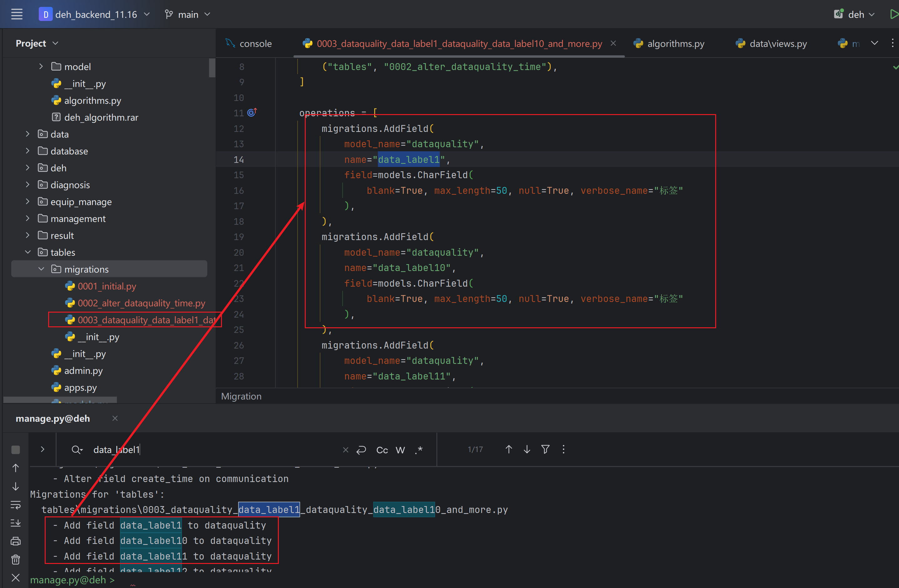This screenshot has height=588, width=899.
Task: Expand the diagnosis folder
Action: click(27, 185)
